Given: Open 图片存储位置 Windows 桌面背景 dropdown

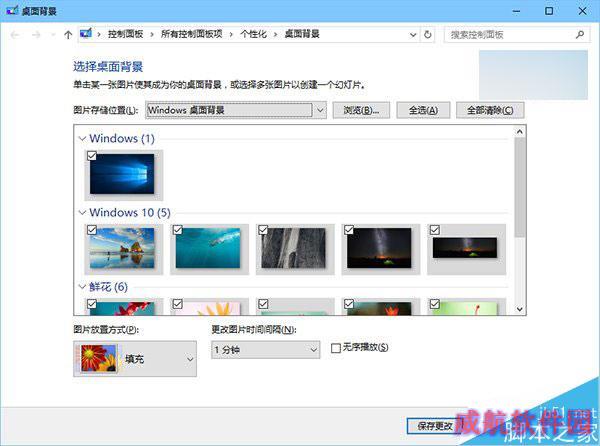Looking at the screenshot, I should click(236, 110).
